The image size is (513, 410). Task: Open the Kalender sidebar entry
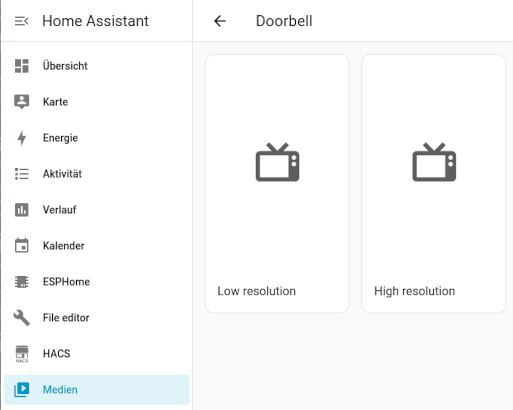coord(97,246)
